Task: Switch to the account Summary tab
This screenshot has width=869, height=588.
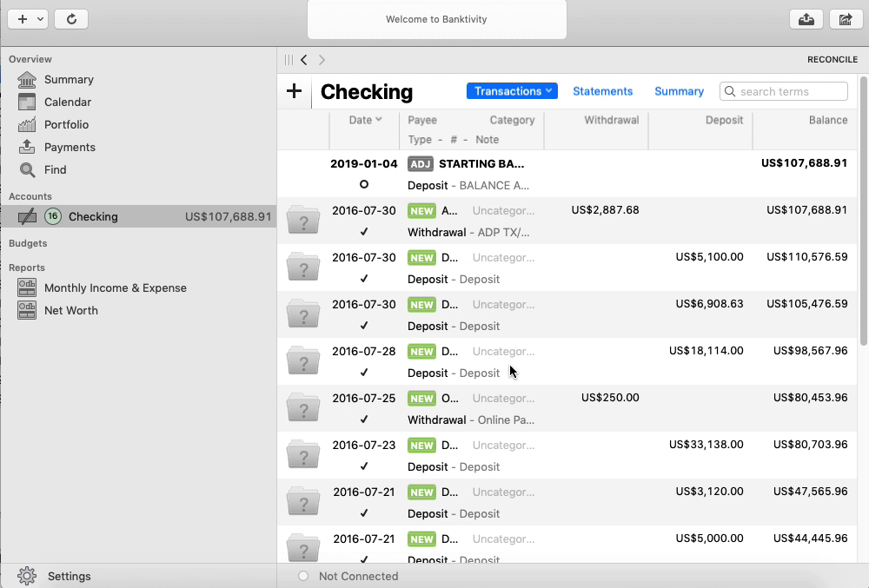Action: [x=679, y=91]
